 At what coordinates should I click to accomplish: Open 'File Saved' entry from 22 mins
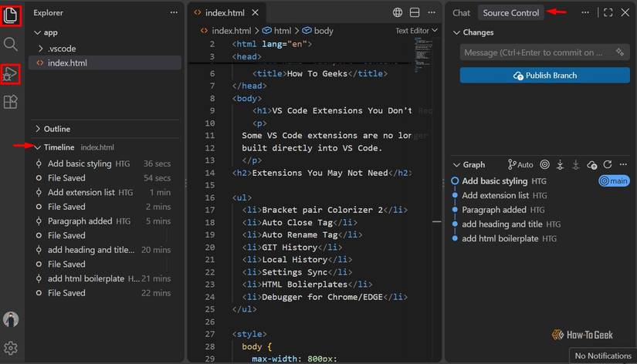pos(105,293)
